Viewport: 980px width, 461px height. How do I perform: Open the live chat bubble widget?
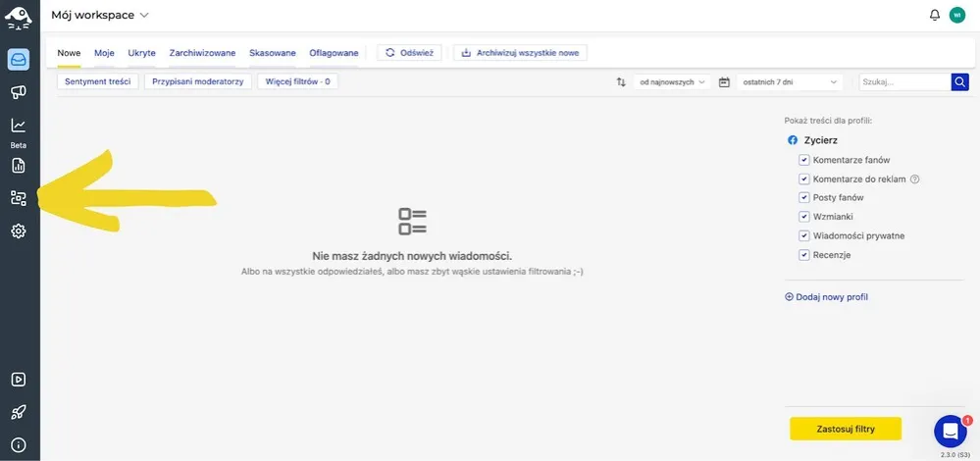(951, 431)
